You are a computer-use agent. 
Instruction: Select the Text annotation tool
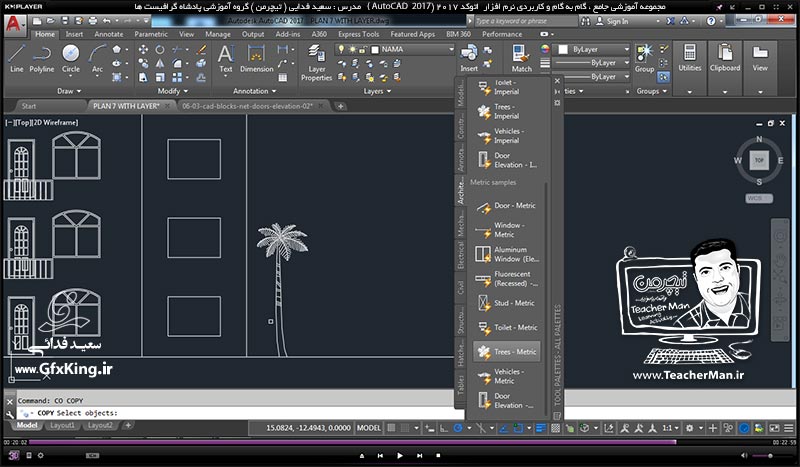tap(226, 59)
